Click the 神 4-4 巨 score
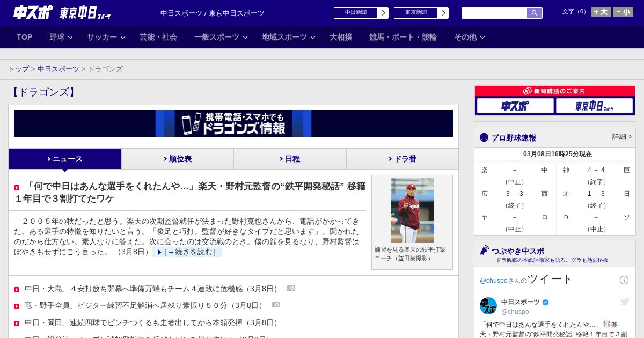This screenshot has width=644, height=338. 596,170
